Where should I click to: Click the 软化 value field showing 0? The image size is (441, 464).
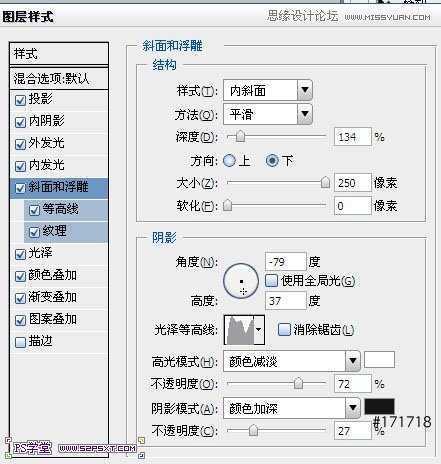[353, 206]
